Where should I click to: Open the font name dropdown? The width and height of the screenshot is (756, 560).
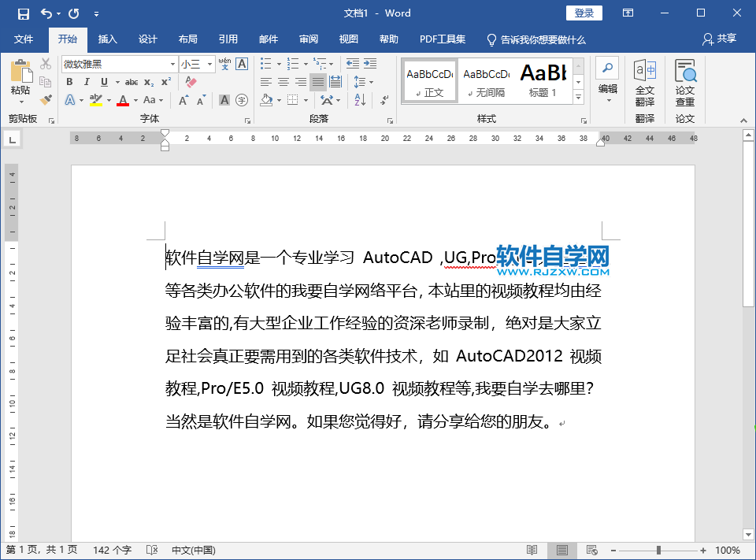172,64
